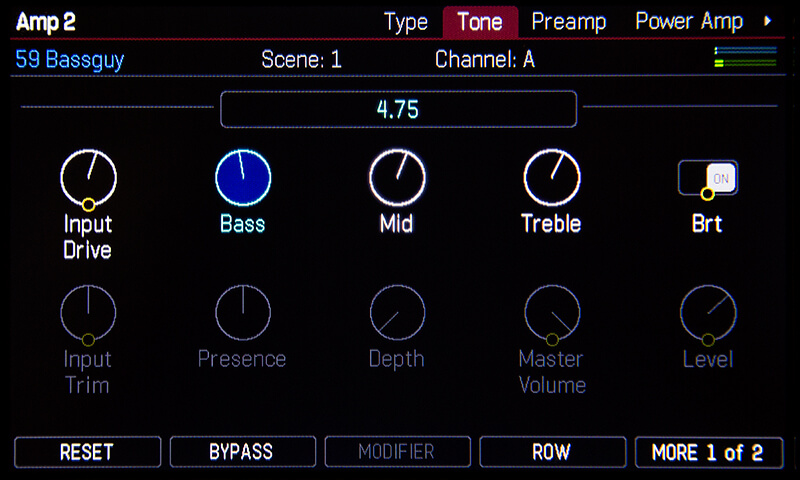800x480 pixels.
Task: Go to next page with MORE 1 of 2
Action: pyautogui.click(x=707, y=452)
